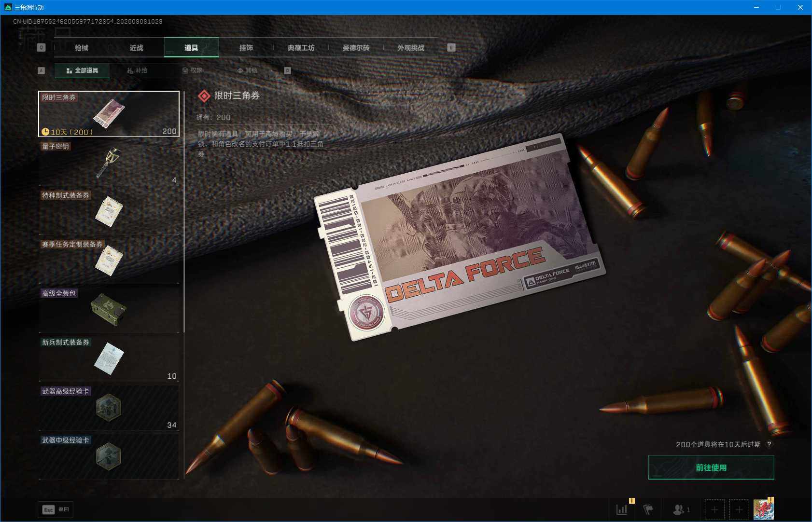Filter items by 补给 sub-tab
Screen dimensions: 812x522
pyautogui.click(x=137, y=70)
